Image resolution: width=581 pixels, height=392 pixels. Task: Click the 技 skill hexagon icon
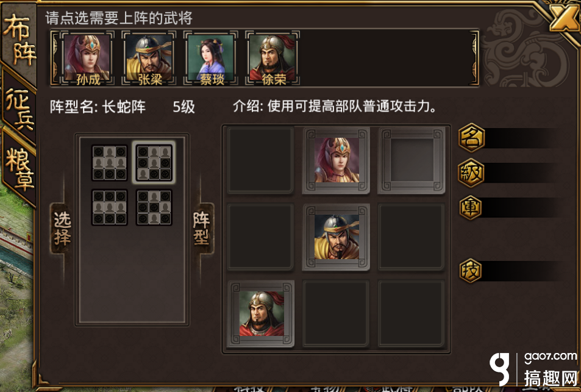coord(471,271)
